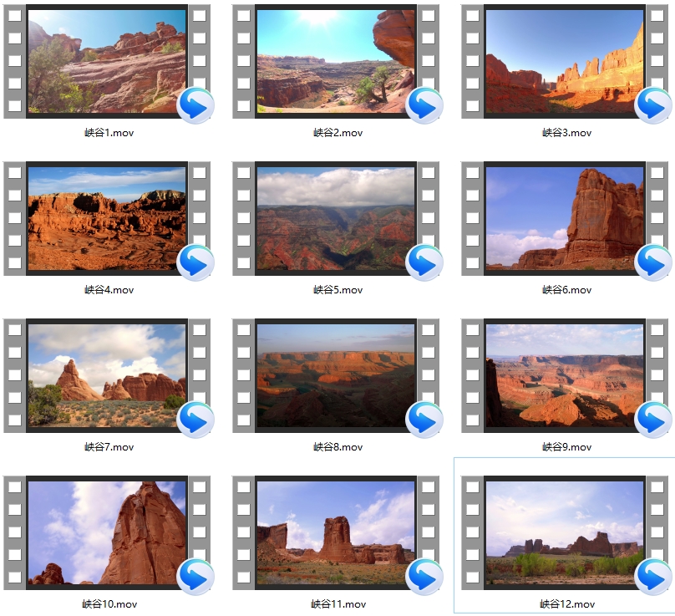Click the blue player badge on 峡谷9.mov
This screenshot has height=616, width=675.
(x=653, y=420)
